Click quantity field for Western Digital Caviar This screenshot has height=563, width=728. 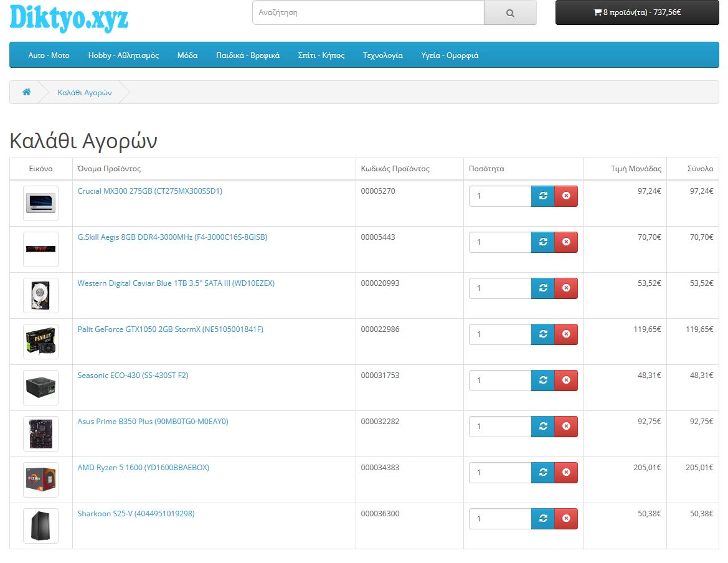500,288
